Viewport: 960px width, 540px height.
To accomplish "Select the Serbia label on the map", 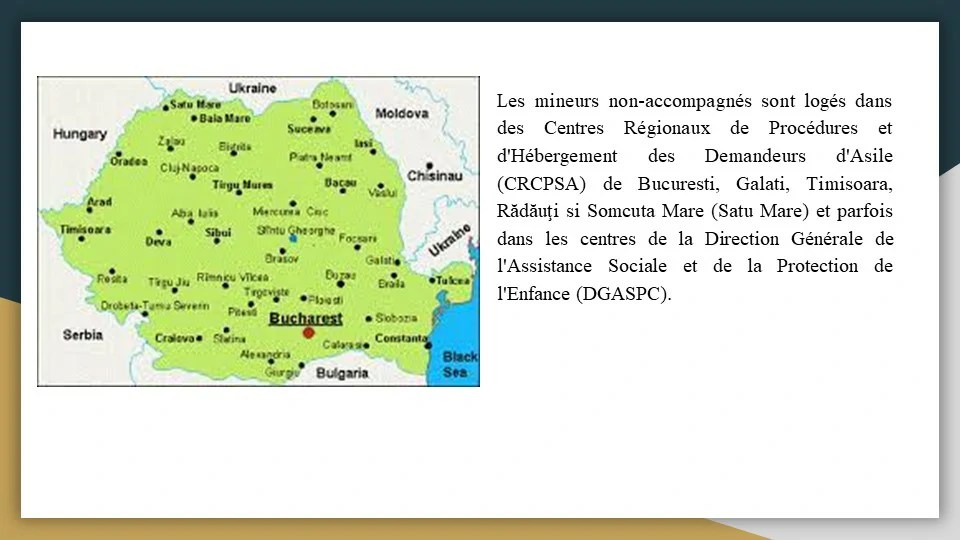I will 82,335.
